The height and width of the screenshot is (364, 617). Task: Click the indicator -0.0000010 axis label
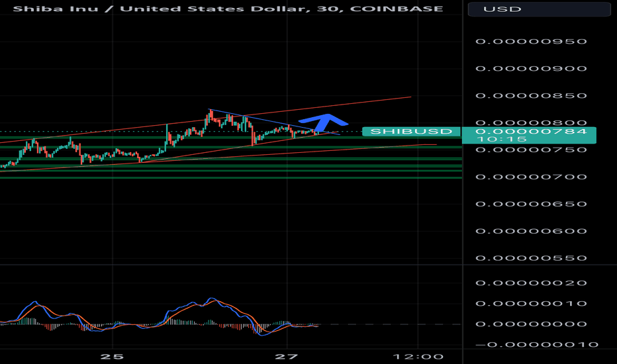537,345
